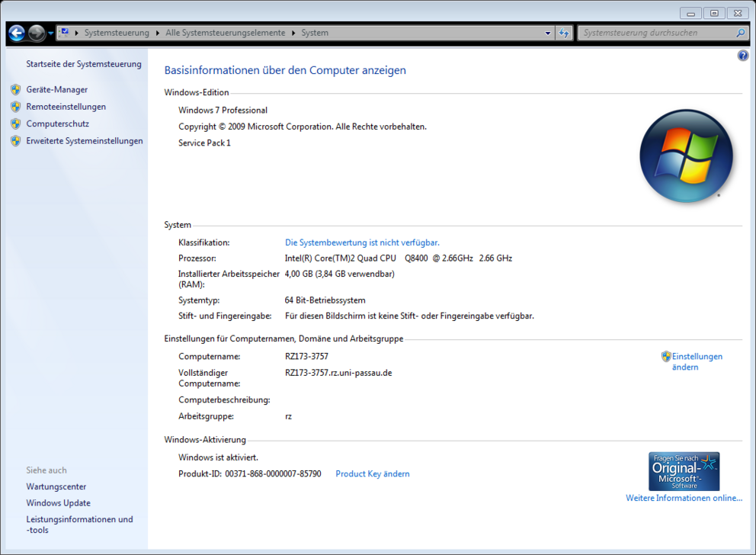The width and height of the screenshot is (756, 555).
Task: Select Alle Systemsteuerungselemente breadcrumb
Action: [225, 34]
